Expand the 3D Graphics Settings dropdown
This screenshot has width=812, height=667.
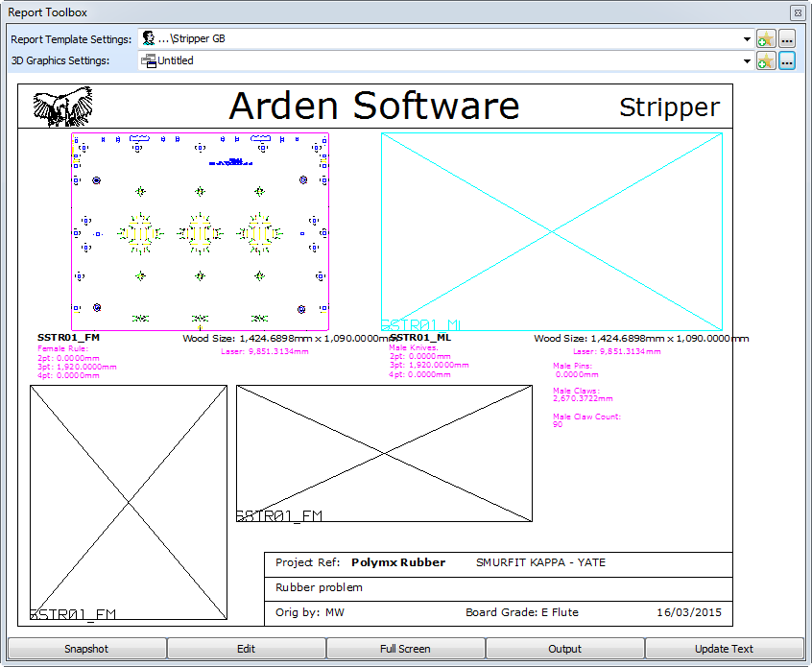pyautogui.click(x=747, y=61)
